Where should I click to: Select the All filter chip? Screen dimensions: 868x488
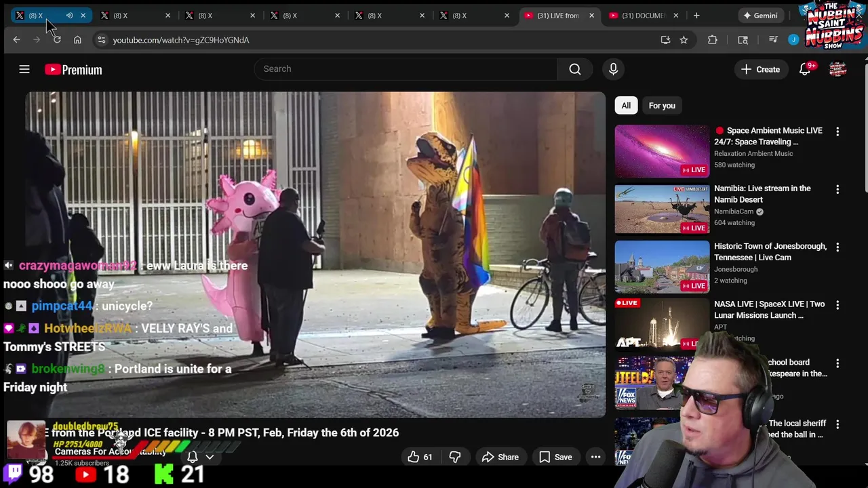(x=626, y=105)
